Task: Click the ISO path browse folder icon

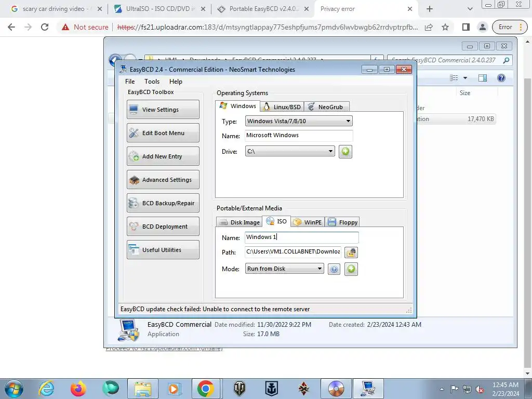Action: (x=351, y=252)
